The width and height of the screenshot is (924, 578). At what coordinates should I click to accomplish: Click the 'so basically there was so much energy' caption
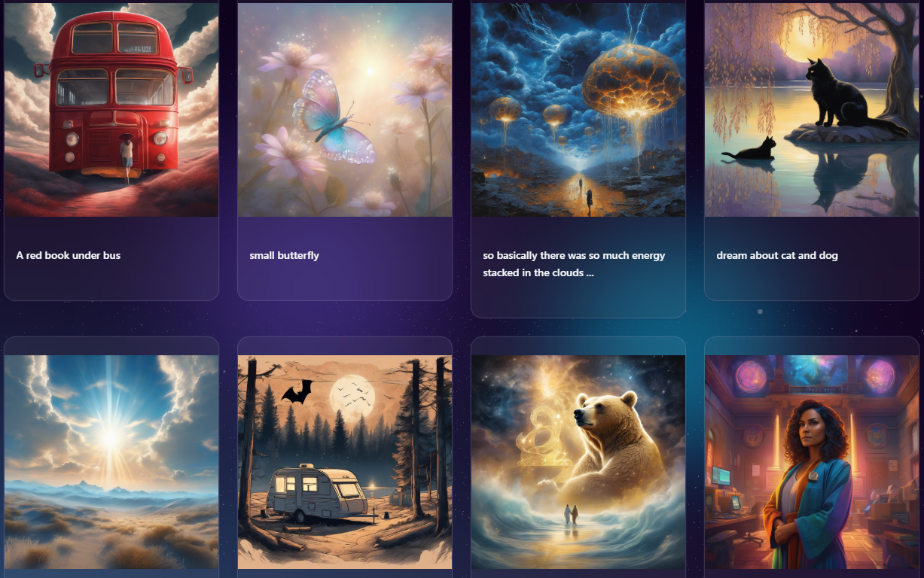tap(575, 255)
